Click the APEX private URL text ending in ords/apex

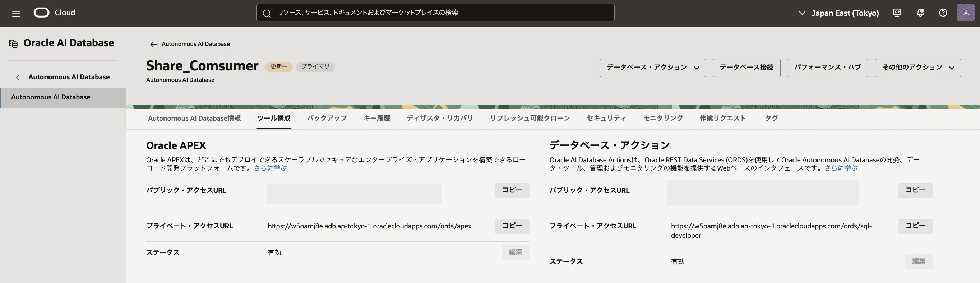[x=369, y=226]
